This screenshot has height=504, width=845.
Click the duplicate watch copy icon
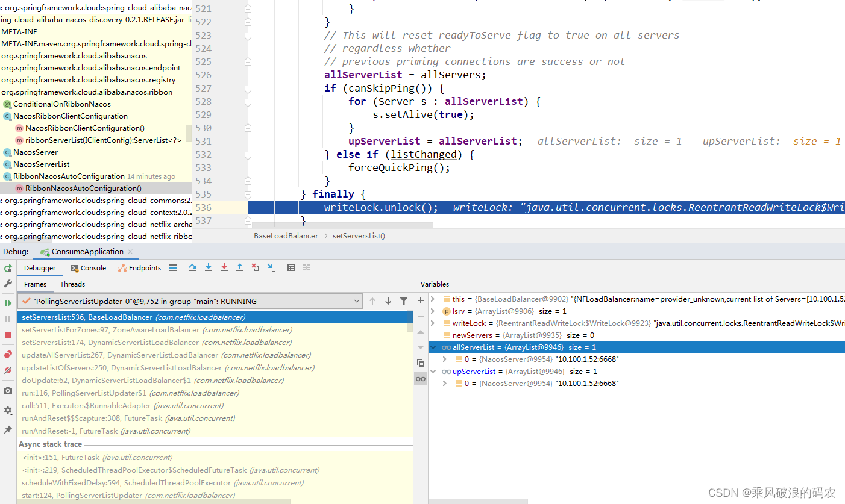coord(421,362)
